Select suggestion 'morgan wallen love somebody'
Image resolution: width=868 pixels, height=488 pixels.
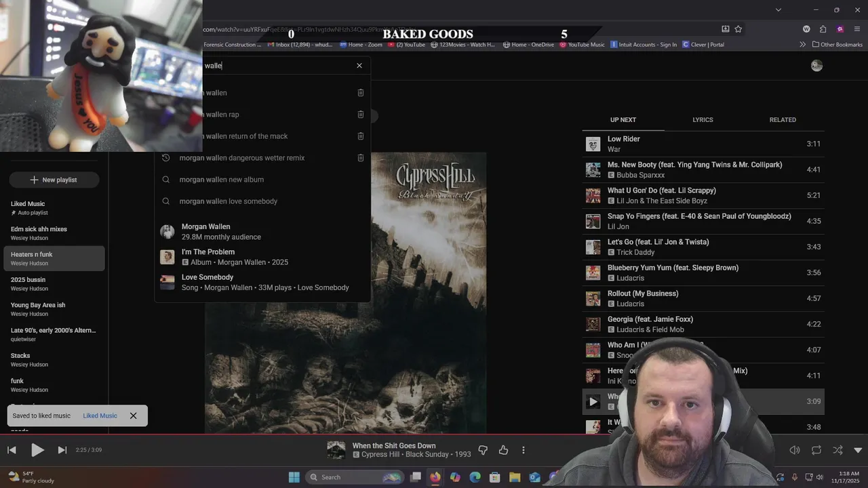pyautogui.click(x=263, y=201)
